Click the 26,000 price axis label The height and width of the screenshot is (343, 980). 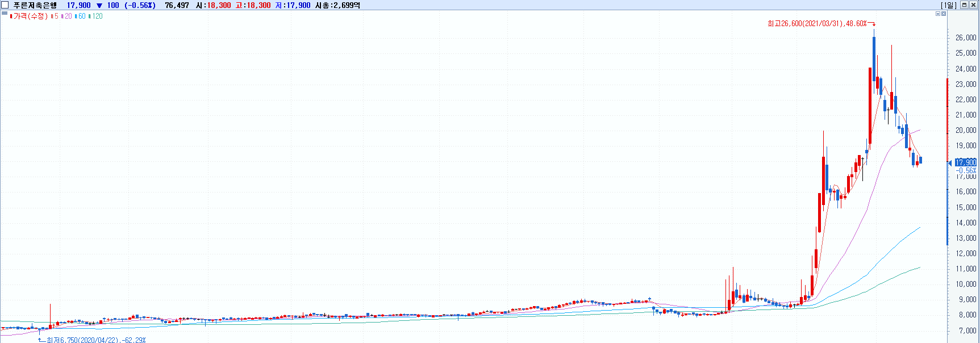pos(966,37)
